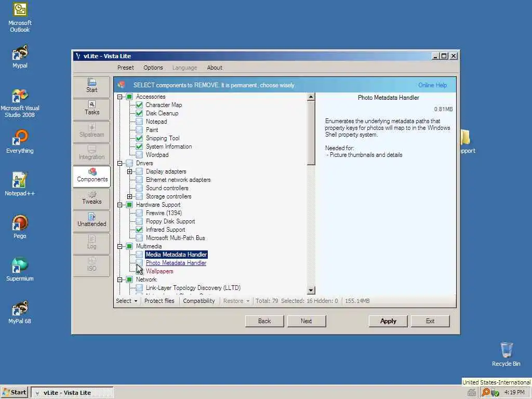This screenshot has width=532, height=399.
Task: Click the scroll up arrow in component list
Action: (x=311, y=97)
